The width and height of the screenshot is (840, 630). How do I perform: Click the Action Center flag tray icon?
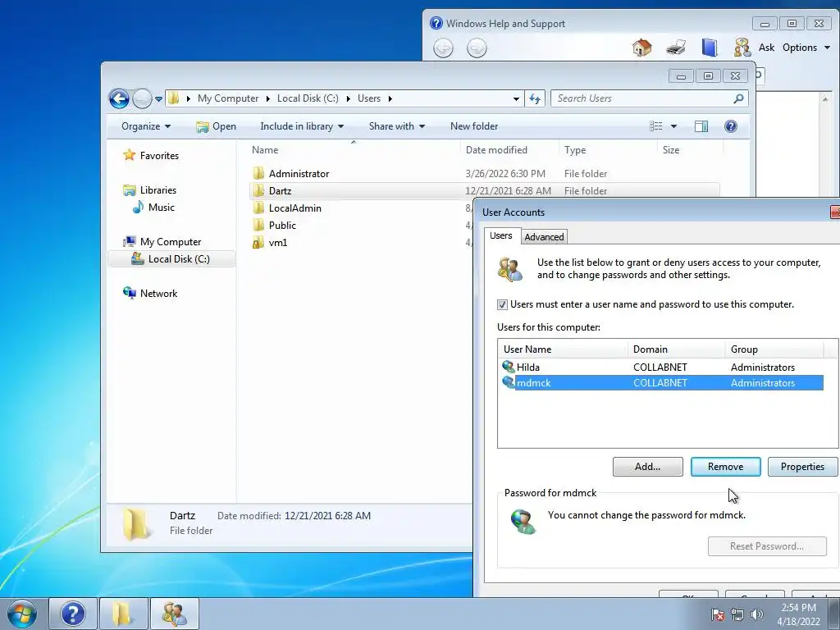[718, 614]
